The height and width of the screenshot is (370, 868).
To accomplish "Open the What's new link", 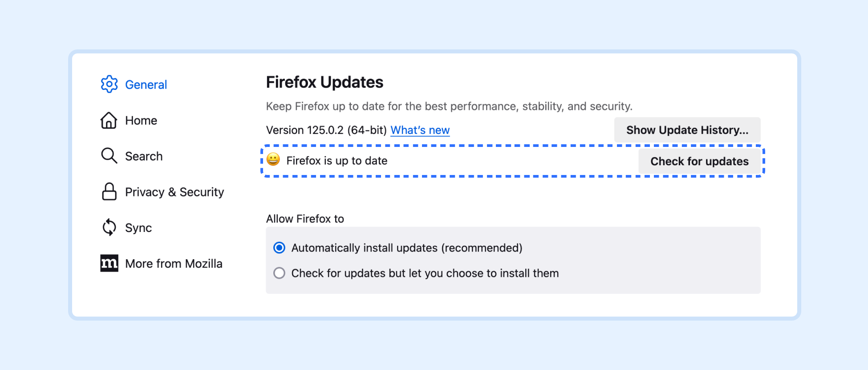I will click(420, 130).
